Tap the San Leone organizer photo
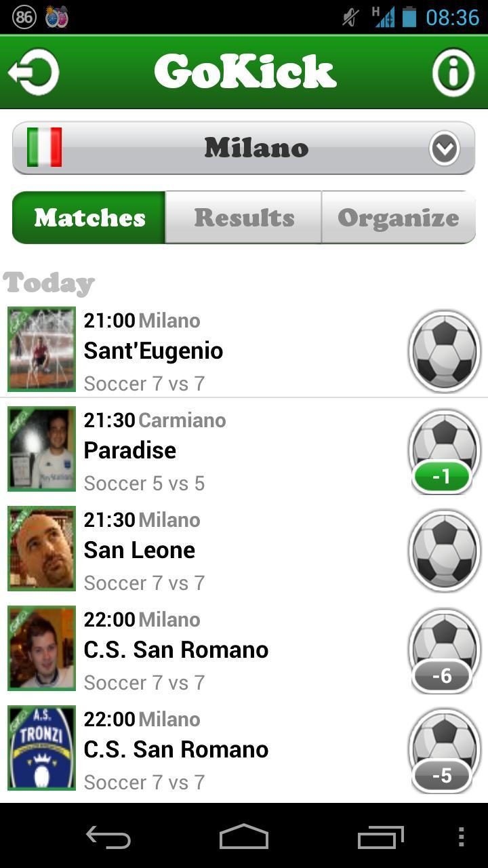This screenshot has width=488, height=868. point(41,549)
